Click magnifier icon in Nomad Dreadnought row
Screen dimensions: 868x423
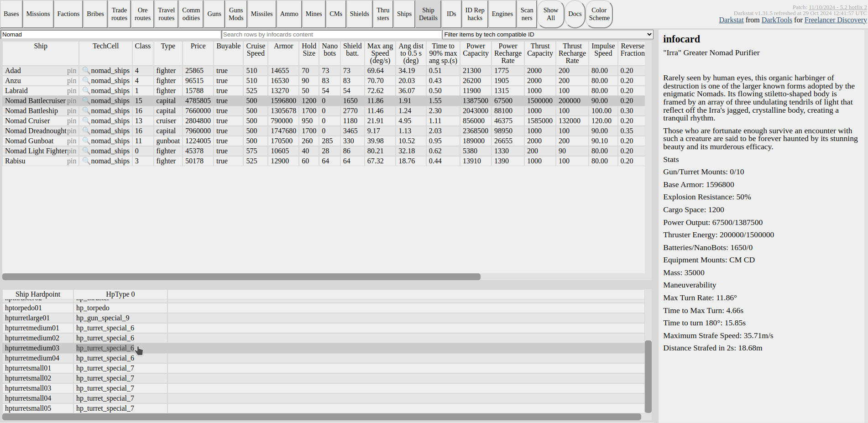pos(86,131)
